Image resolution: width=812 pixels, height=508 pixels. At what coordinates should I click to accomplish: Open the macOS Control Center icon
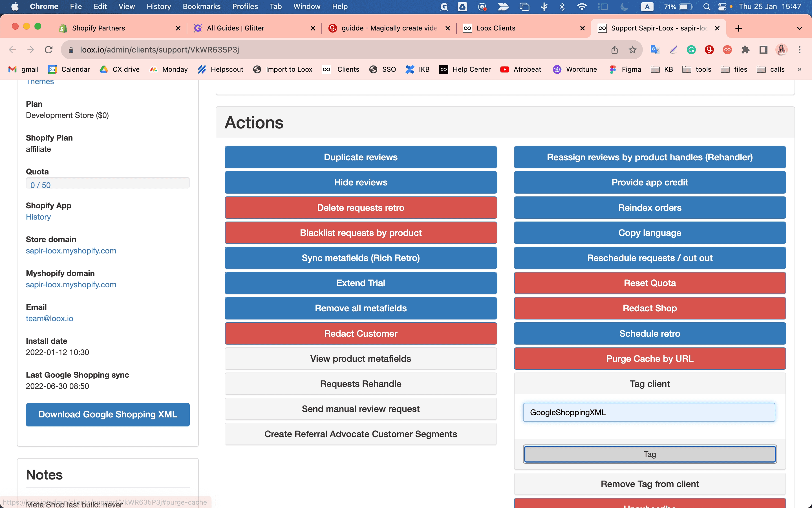point(722,7)
